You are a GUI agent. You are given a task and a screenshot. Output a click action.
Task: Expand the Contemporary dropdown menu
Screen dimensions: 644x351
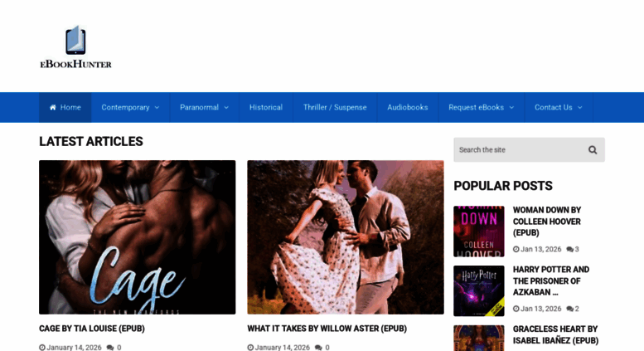130,108
